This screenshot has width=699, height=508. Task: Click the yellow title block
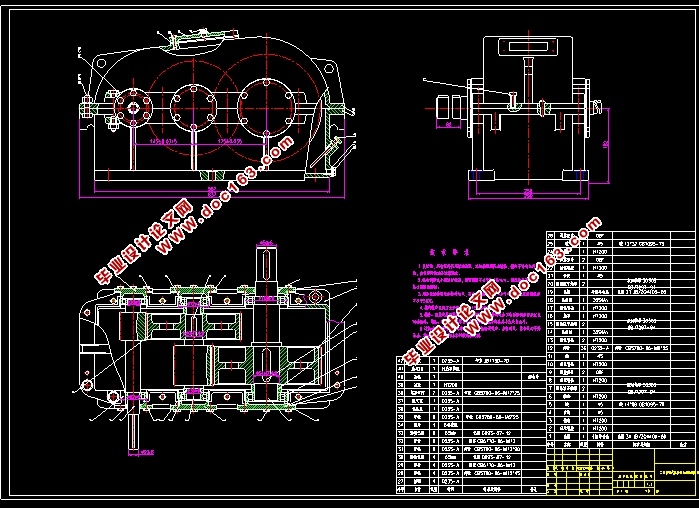tap(622, 472)
